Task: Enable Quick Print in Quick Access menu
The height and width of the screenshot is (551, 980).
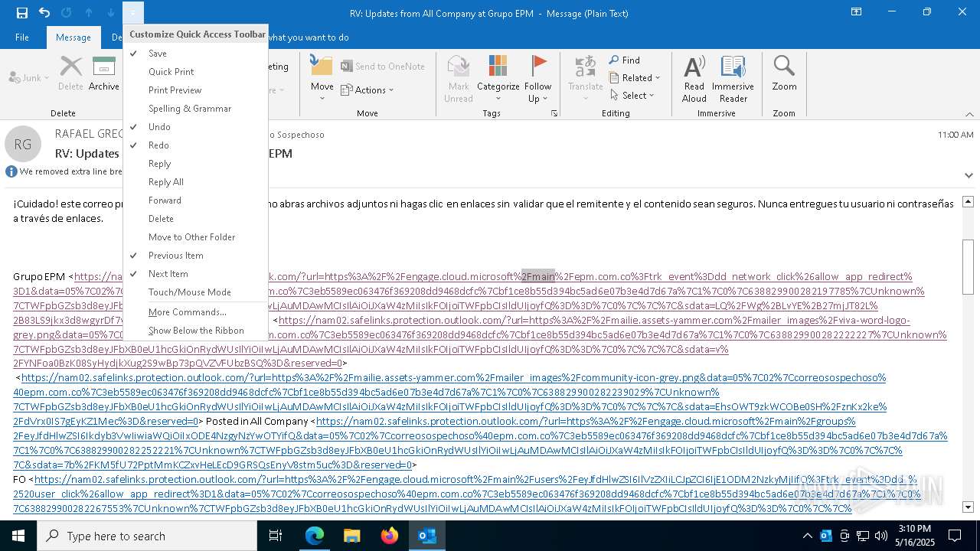Action: (x=196, y=72)
